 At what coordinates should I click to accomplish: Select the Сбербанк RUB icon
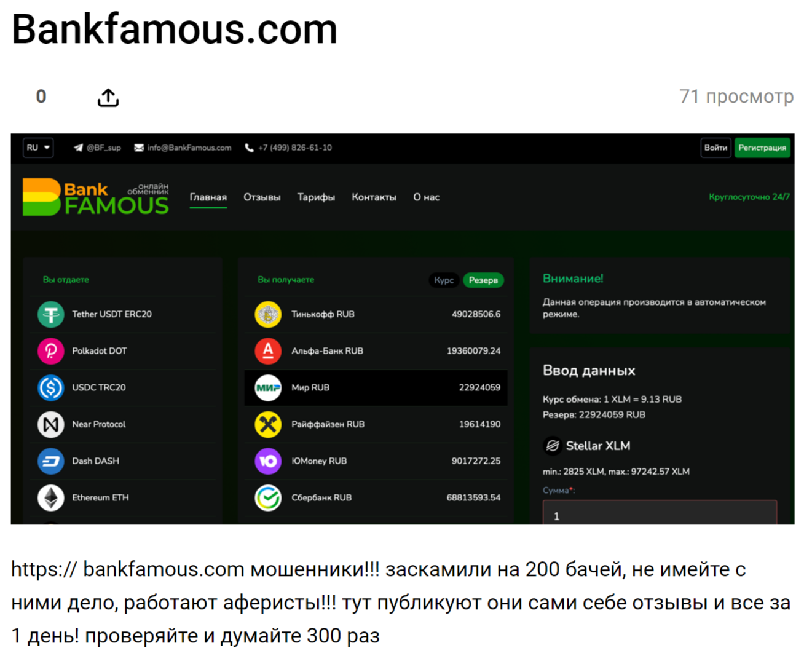point(268,498)
